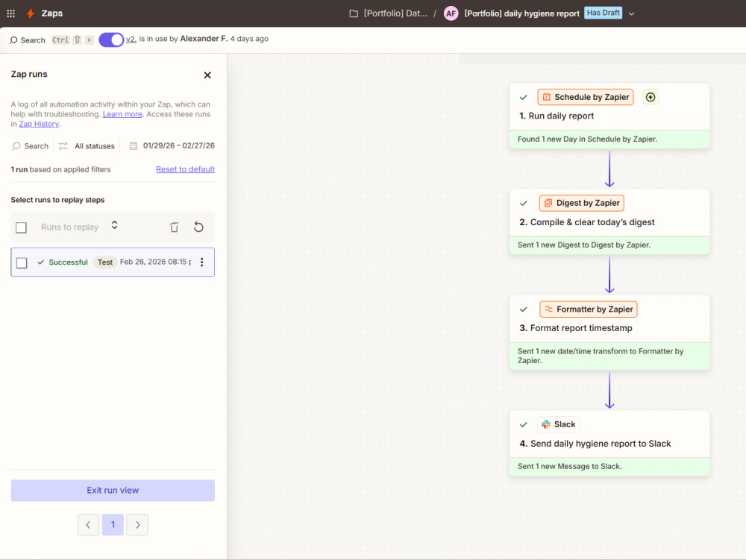Viewport: 746px width, 560px height.
Task: Toggle the Zap on/off switch
Action: (111, 40)
